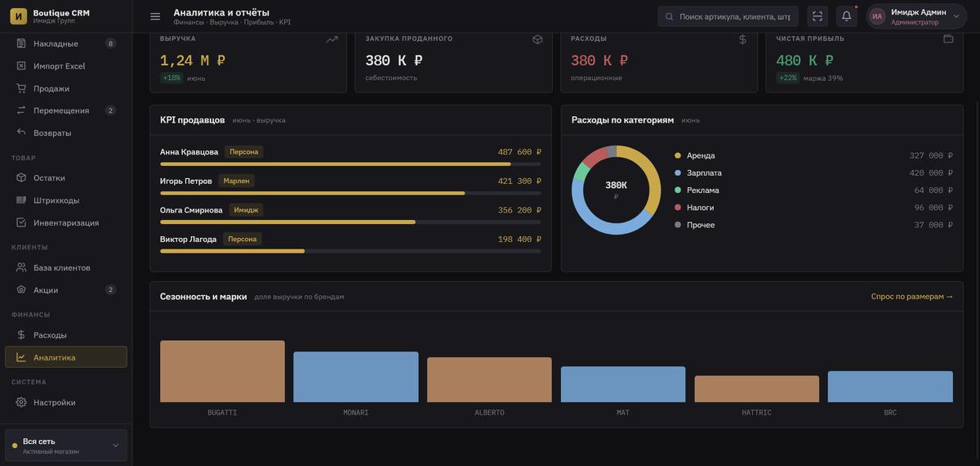Click the BRC bar in the chart
Image resolution: width=980 pixels, height=466 pixels.
click(890, 387)
